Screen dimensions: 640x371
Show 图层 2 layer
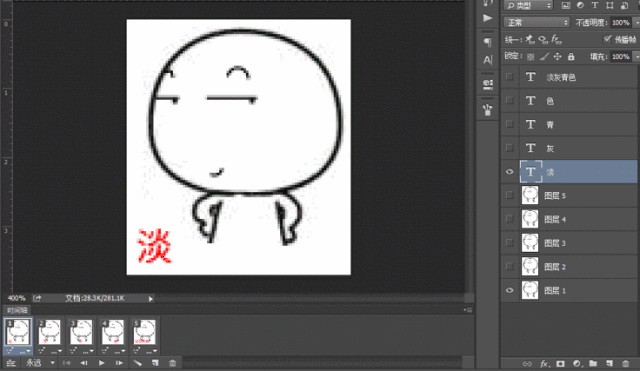click(x=509, y=267)
